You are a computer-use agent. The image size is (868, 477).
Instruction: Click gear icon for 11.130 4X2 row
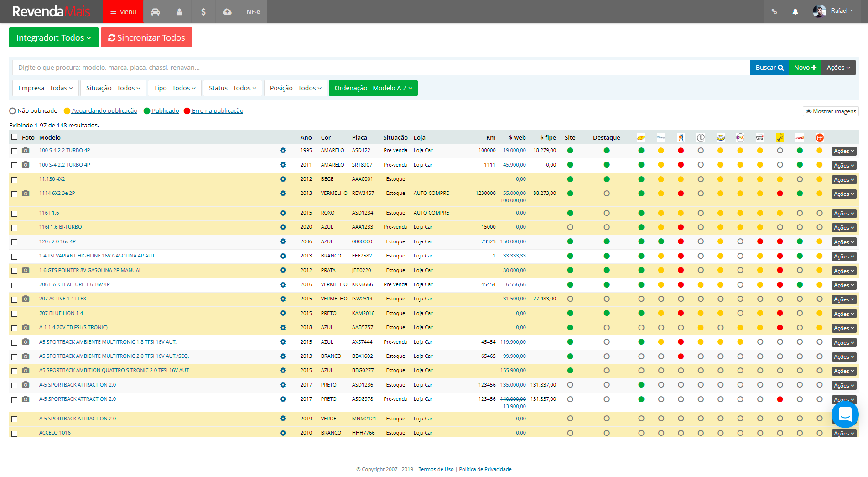tap(283, 179)
